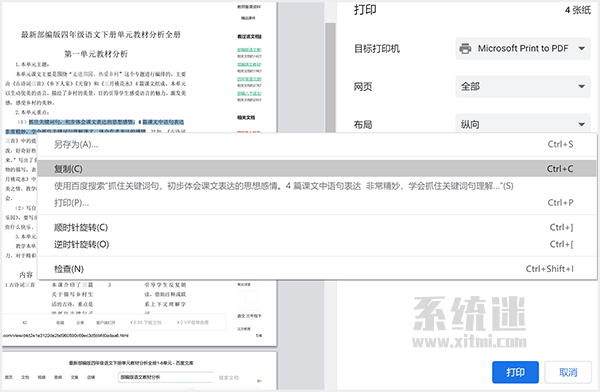
Task: Select 逆时针旋转(O) menu entry
Action: [317, 244]
